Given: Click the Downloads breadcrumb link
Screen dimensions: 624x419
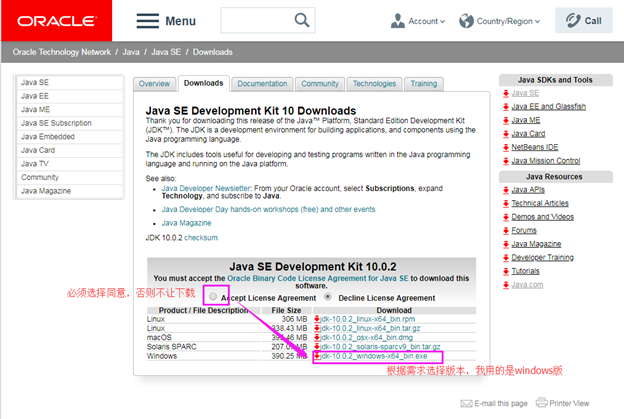Looking at the screenshot, I should click(213, 52).
